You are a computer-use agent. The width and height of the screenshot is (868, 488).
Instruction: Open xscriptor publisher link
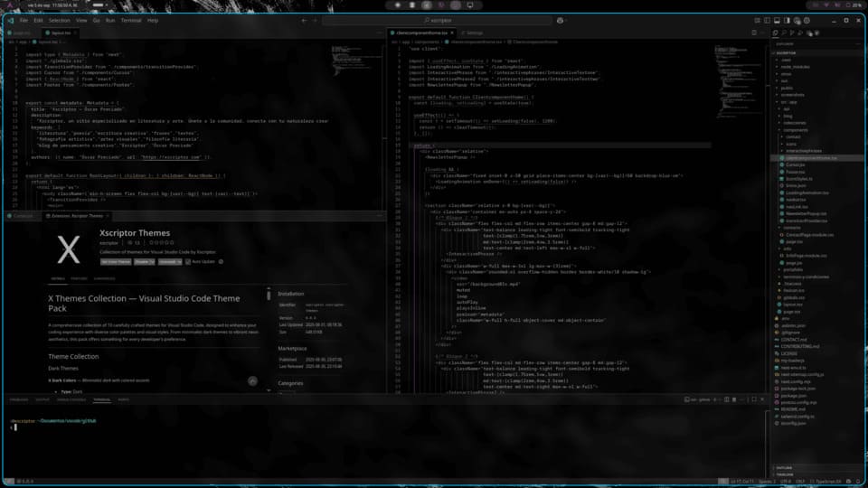click(108, 243)
